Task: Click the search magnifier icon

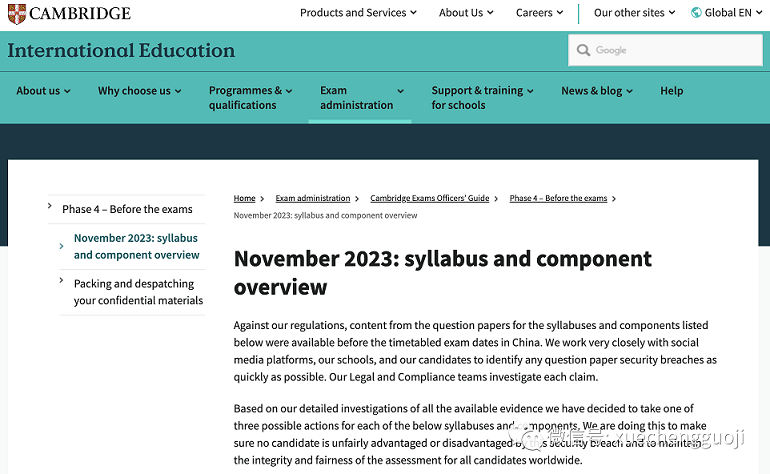Action: 583,50
